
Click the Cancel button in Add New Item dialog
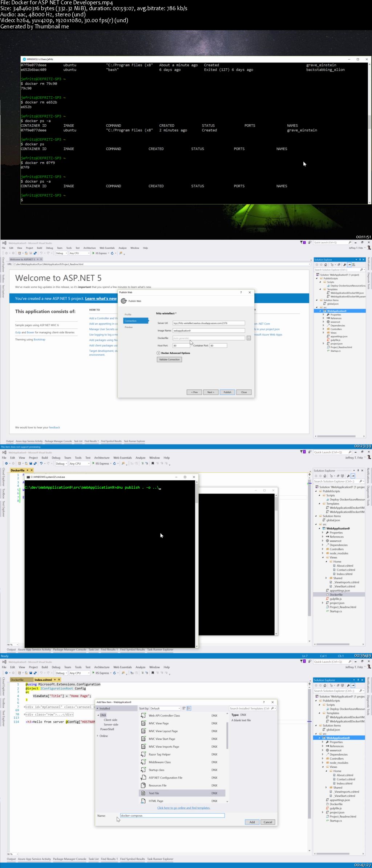(x=268, y=822)
